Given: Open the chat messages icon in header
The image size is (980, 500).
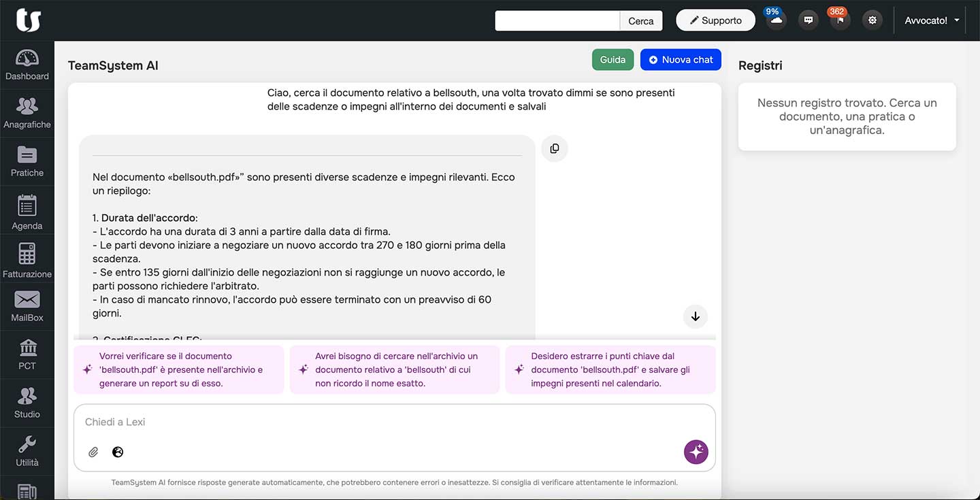Looking at the screenshot, I should pyautogui.click(x=808, y=20).
